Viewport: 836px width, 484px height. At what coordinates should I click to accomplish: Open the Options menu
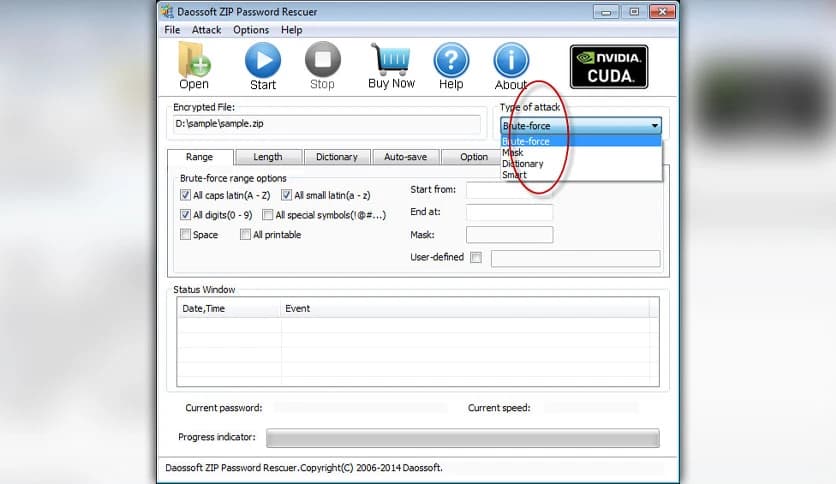tap(251, 30)
